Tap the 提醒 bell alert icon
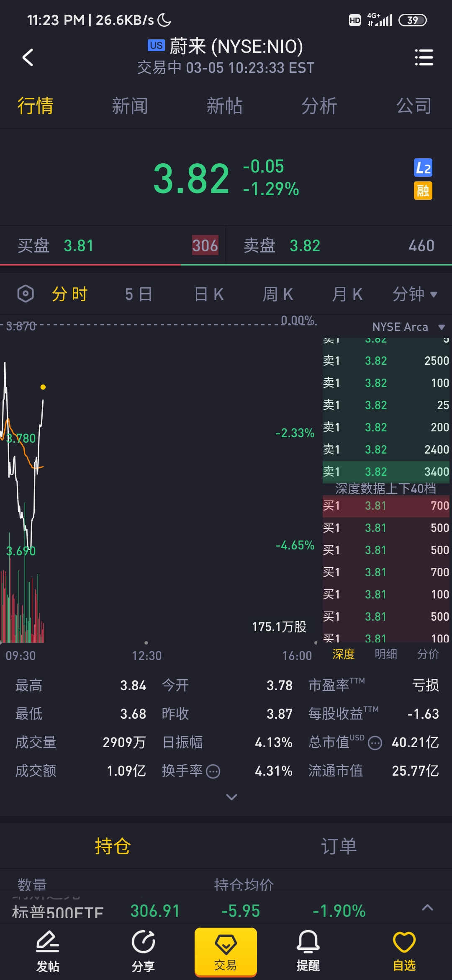Viewport: 452px width, 980px height. tap(308, 952)
